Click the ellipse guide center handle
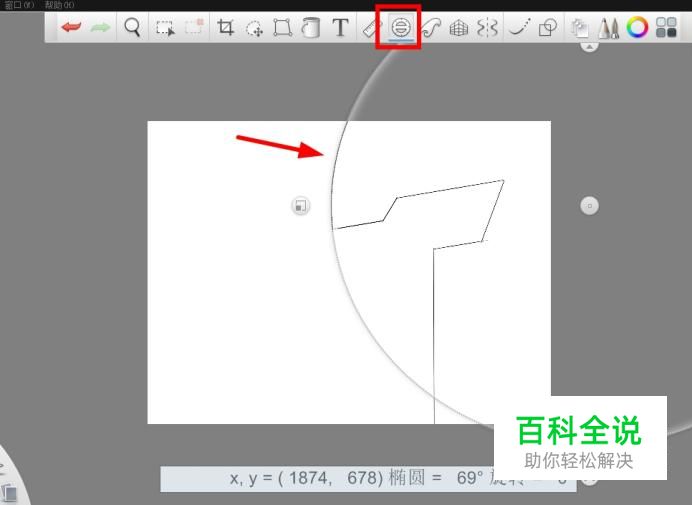 (x=589, y=206)
